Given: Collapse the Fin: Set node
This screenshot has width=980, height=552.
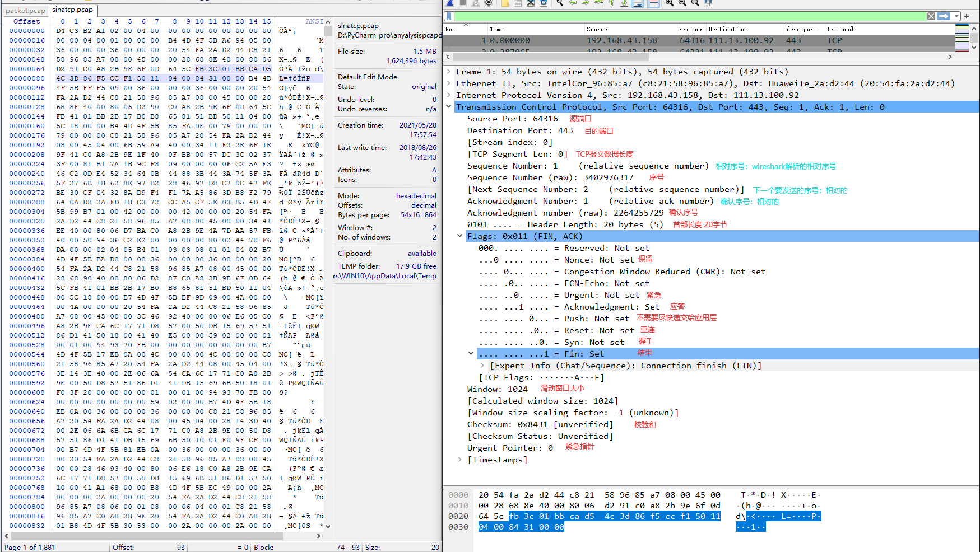Looking at the screenshot, I should tap(471, 354).
